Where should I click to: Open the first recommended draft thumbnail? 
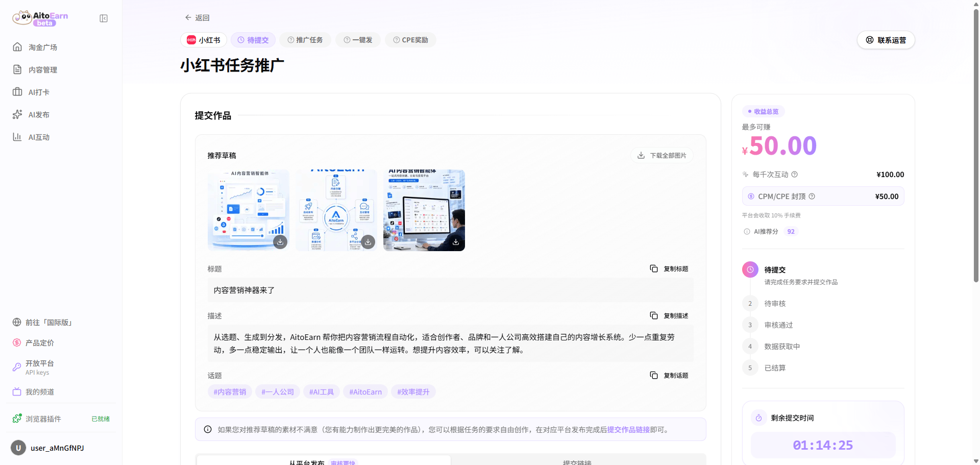tap(249, 210)
